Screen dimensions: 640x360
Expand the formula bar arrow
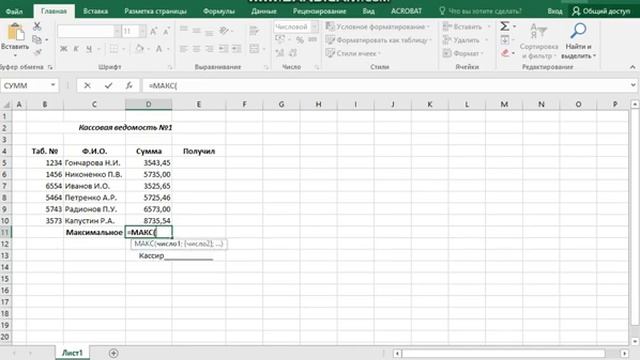633,85
